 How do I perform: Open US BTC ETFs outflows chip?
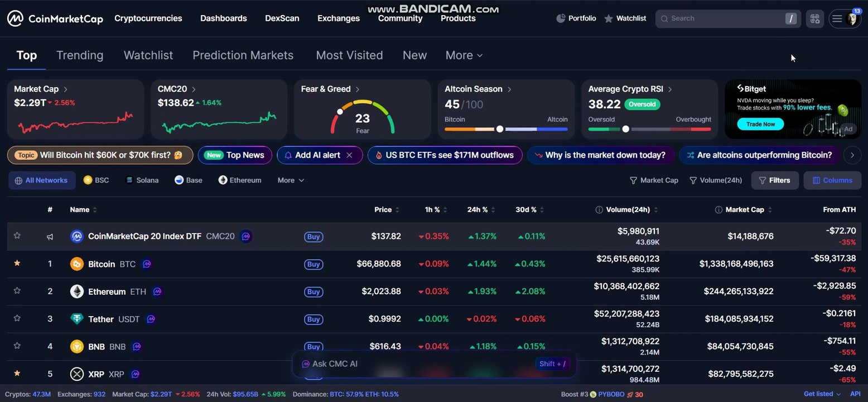click(x=445, y=155)
